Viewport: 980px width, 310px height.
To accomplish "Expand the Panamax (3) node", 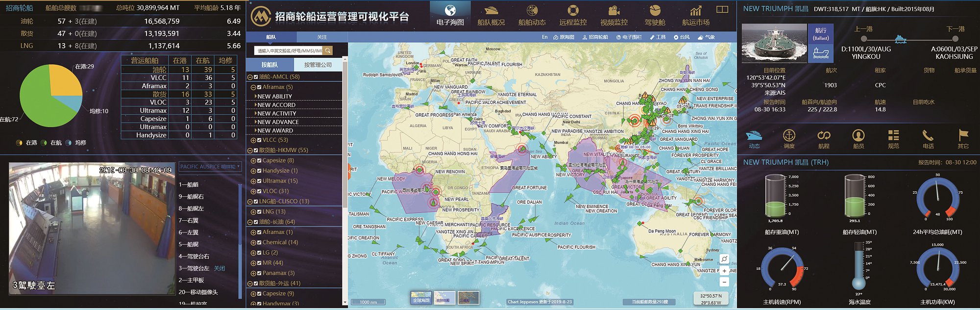I will click(x=253, y=274).
